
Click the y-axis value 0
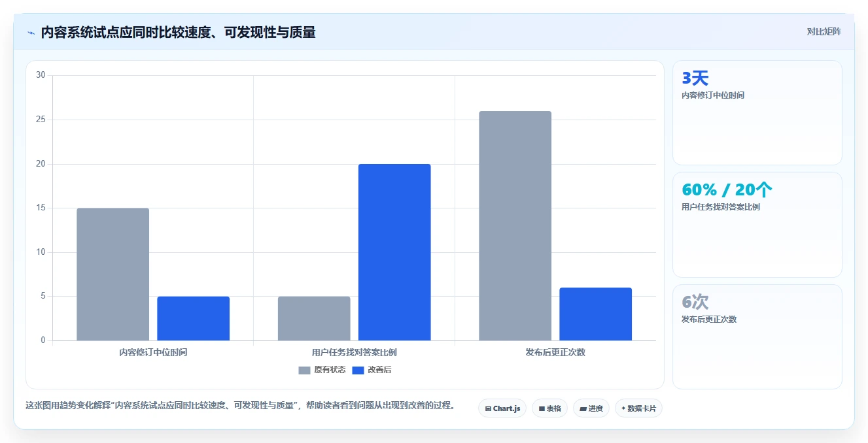(x=43, y=340)
